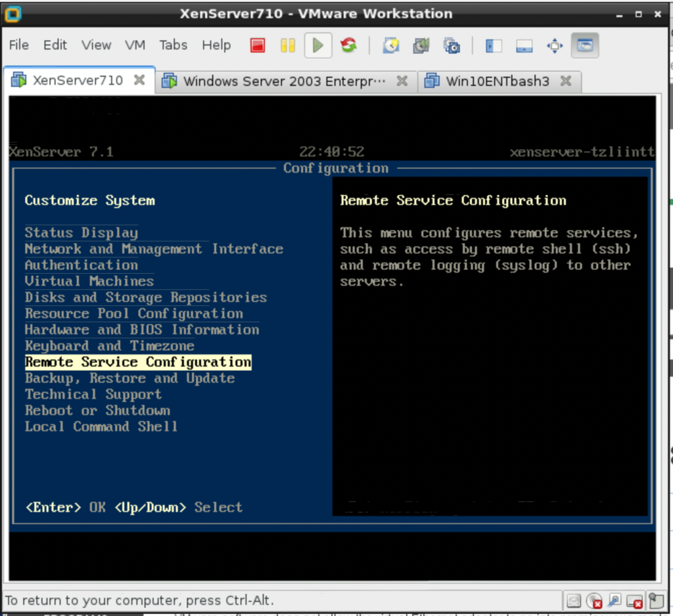Viewport: 673px width, 616px height.
Task: Click the display device status icon
Action: pyautogui.click(x=634, y=601)
